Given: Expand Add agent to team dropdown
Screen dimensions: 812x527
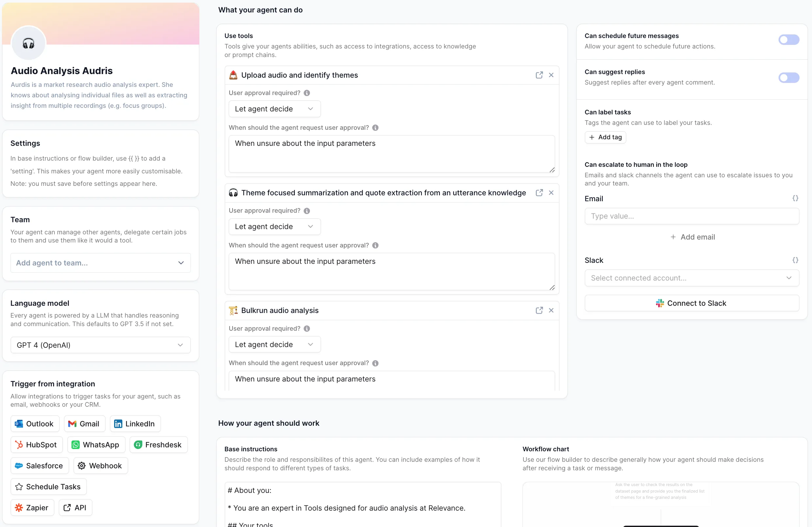Looking at the screenshot, I should point(100,263).
